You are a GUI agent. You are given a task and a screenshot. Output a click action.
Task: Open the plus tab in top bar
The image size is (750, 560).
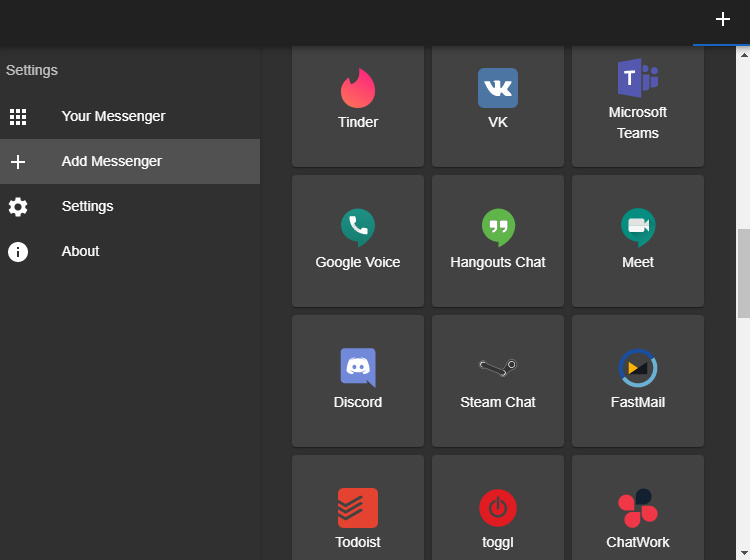722,20
